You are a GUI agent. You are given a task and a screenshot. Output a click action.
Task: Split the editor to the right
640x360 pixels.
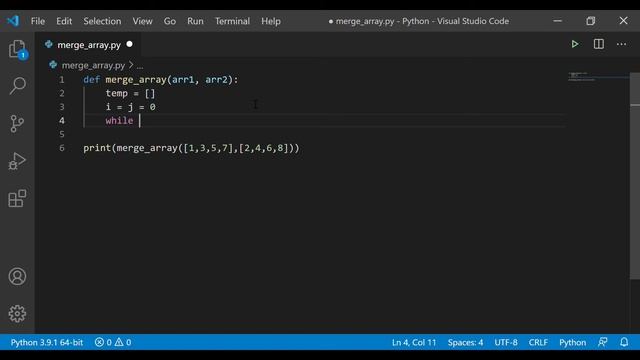tap(598, 44)
